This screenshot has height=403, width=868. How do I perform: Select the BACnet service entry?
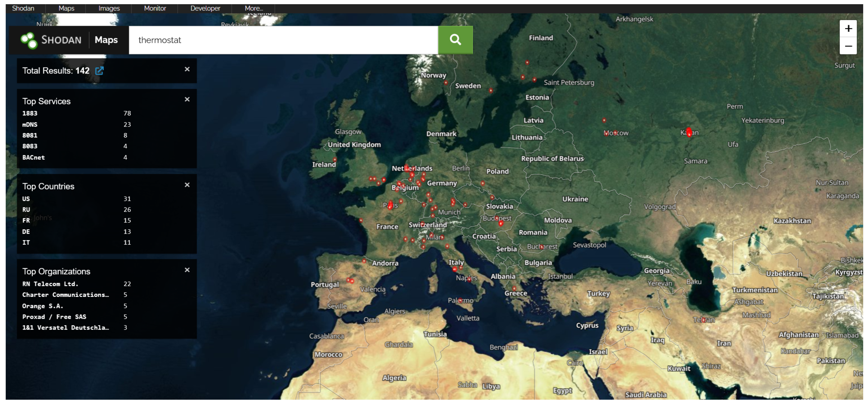(33, 157)
